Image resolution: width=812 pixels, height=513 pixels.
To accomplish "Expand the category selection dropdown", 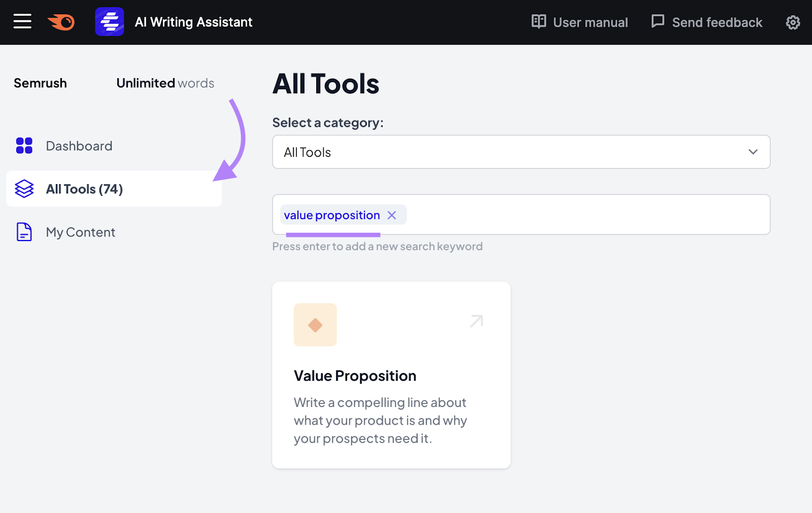I will [753, 152].
